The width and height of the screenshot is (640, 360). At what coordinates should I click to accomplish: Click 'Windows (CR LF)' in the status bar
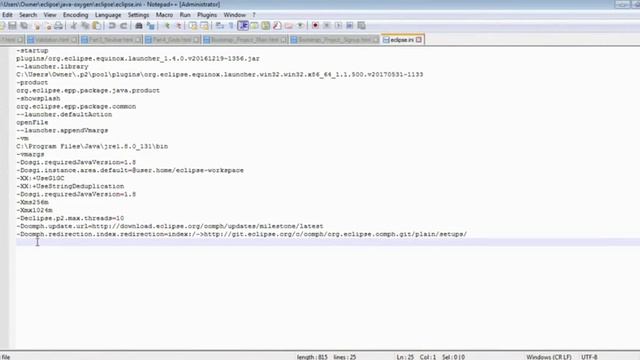(549, 357)
